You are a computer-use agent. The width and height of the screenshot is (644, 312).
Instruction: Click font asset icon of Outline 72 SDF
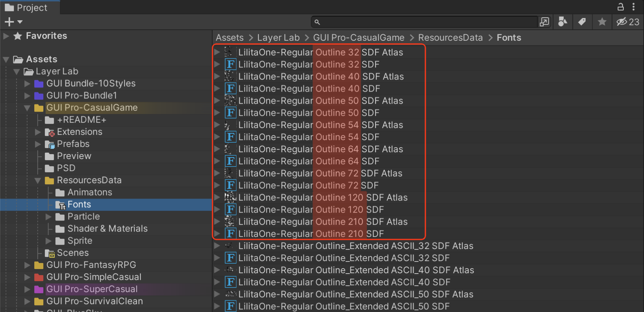(x=230, y=185)
